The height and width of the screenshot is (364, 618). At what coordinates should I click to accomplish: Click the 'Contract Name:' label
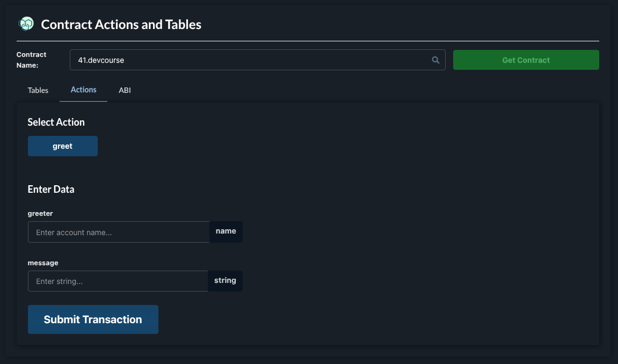coord(31,60)
